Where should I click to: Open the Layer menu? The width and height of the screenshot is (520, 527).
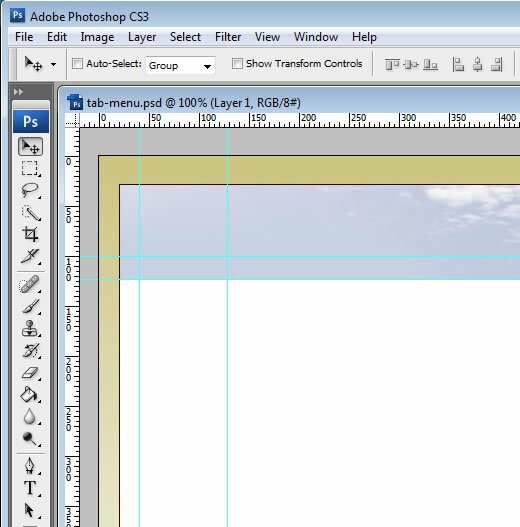coord(142,37)
